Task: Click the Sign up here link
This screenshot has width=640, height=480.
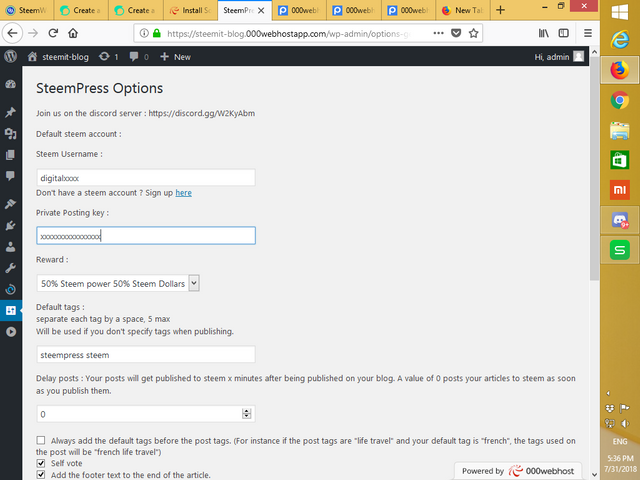Action: coord(184,192)
